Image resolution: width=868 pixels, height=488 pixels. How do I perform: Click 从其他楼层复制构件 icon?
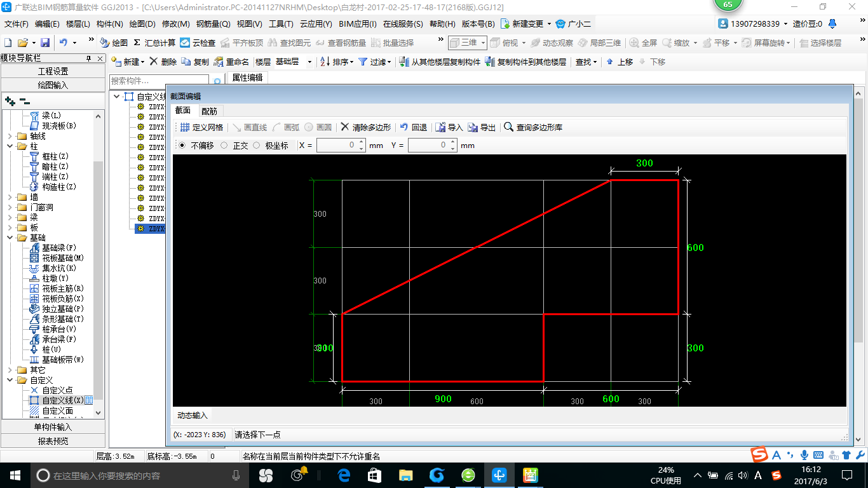(403, 62)
